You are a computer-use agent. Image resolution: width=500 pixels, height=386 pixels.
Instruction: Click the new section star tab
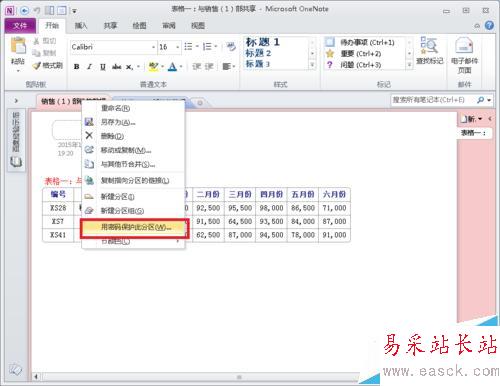click(200, 103)
